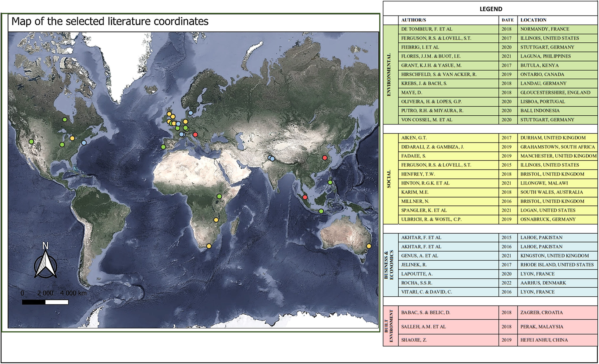Click the yellow marker at South Africa's southern tip

tap(209, 246)
